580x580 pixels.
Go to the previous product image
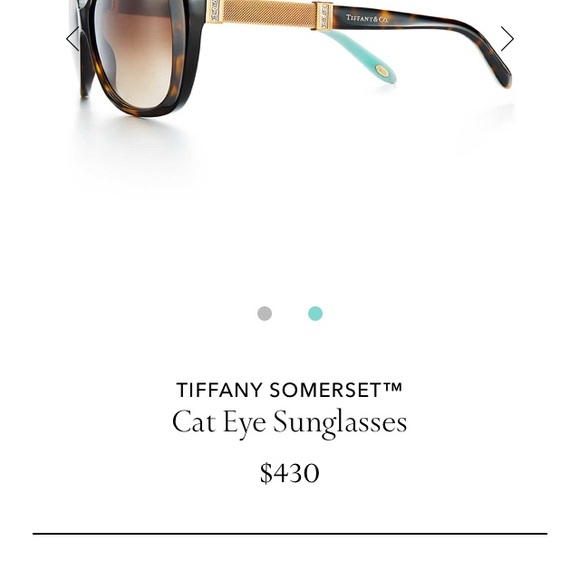(x=72, y=38)
